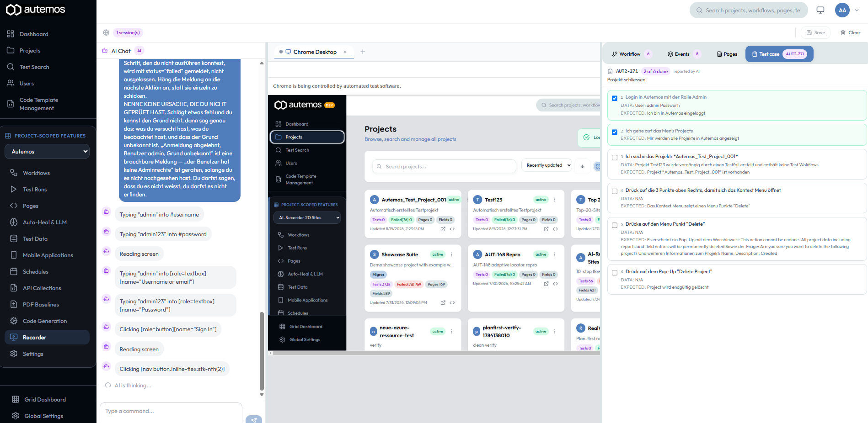Switch to the Workflow tab

pos(632,54)
